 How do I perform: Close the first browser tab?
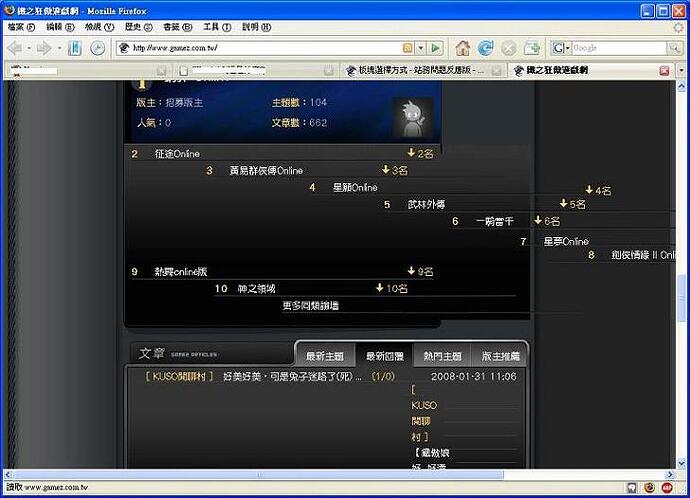click(x=161, y=70)
